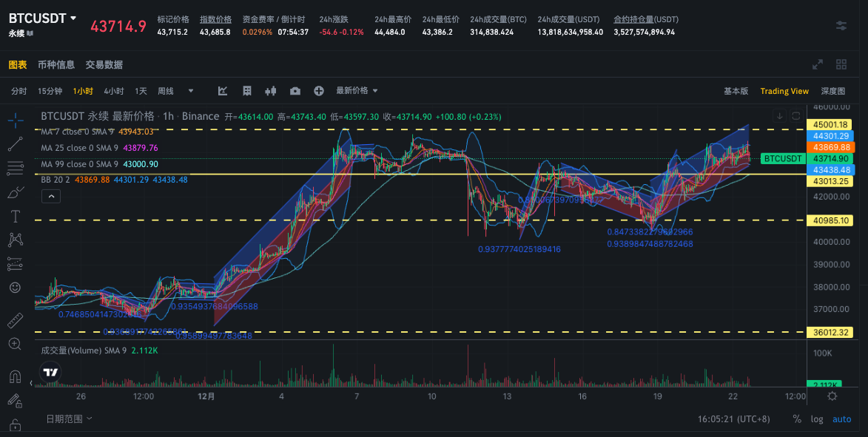Click the 45001.18 yellow price level label
This screenshot has width=868, height=437.
click(x=831, y=124)
